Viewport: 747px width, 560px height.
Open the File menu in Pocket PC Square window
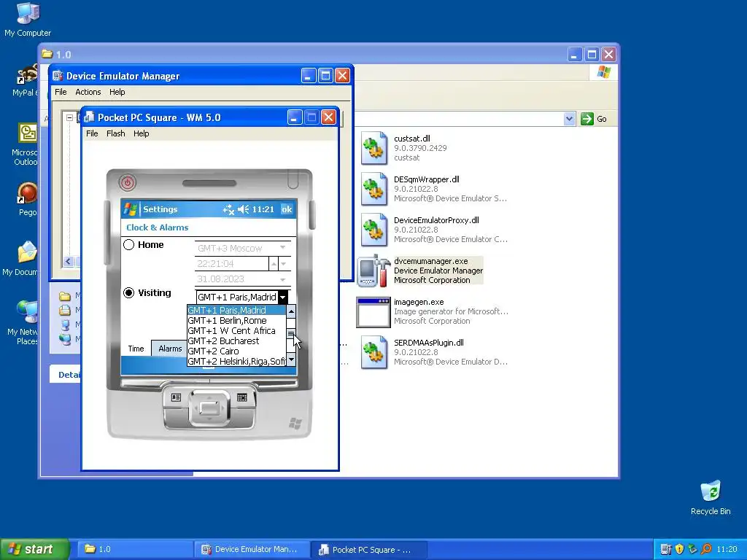click(x=92, y=133)
